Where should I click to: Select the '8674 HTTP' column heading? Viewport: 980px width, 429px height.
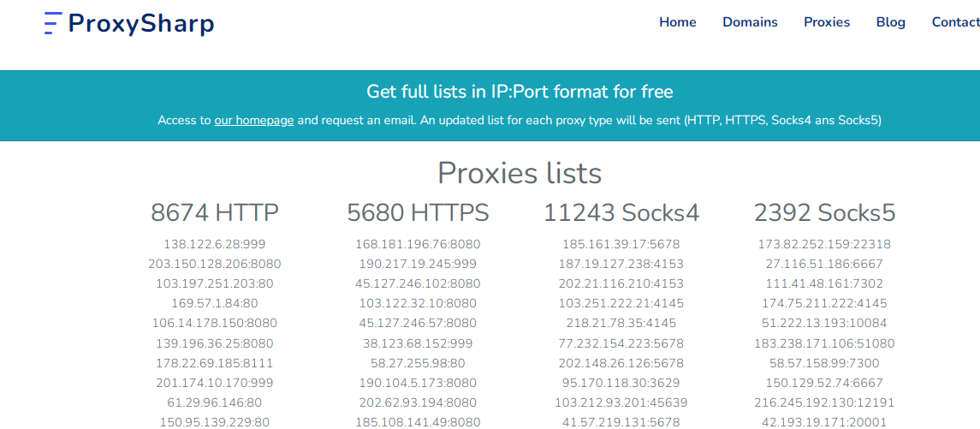[x=214, y=213]
